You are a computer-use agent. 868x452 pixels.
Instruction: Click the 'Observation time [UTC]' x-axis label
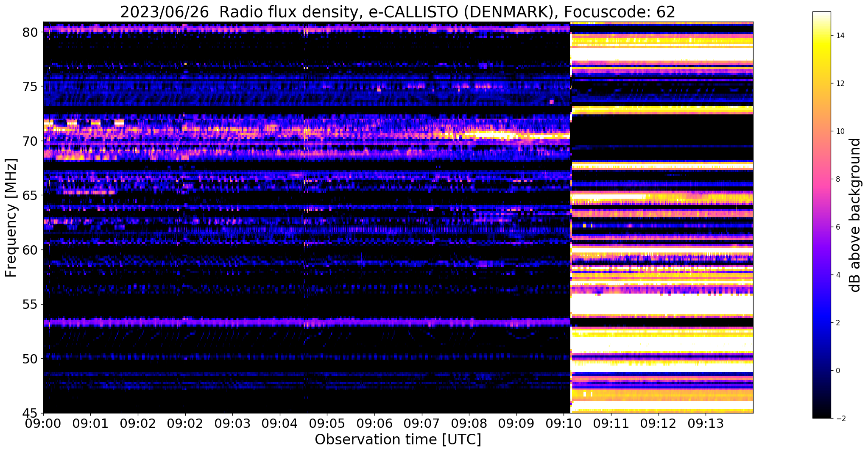tap(398, 439)
